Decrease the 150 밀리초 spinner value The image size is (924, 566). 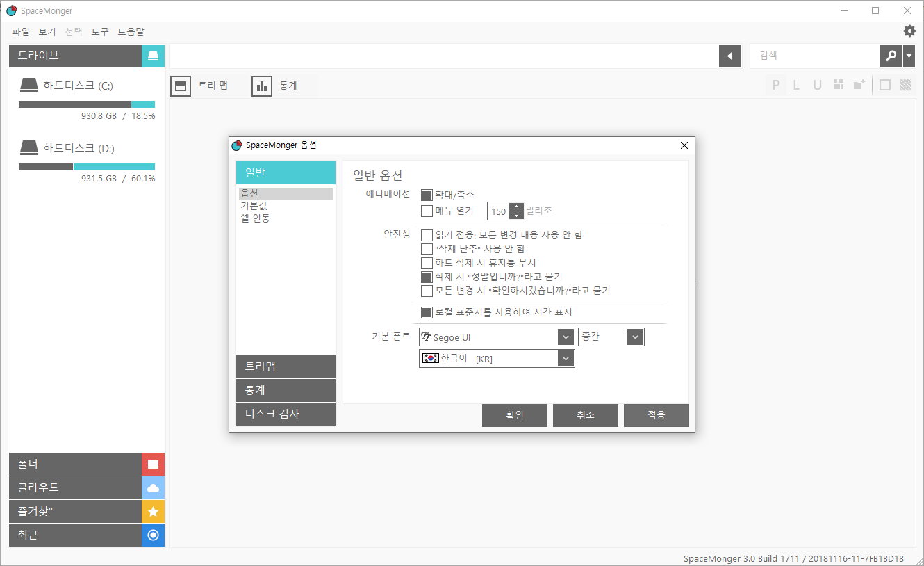(x=516, y=216)
